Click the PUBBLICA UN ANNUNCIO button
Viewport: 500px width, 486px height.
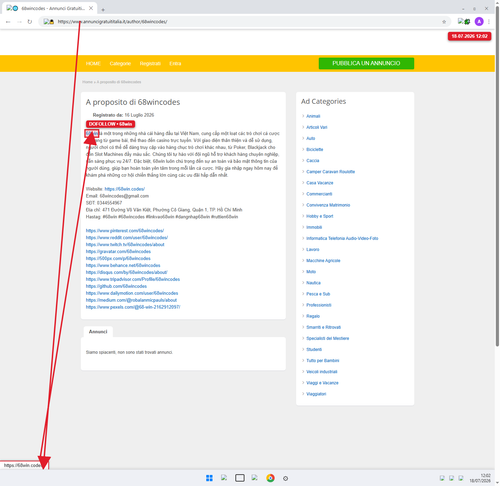[366, 63]
